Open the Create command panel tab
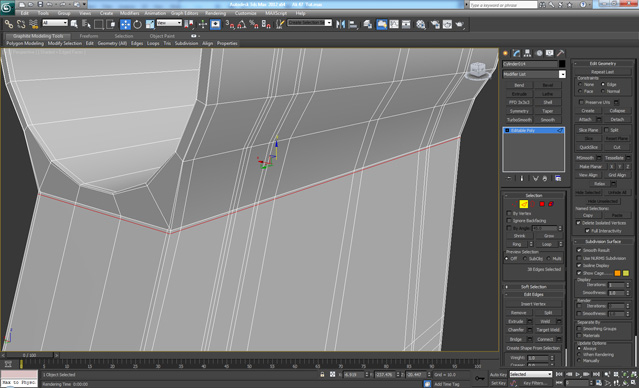 pyautogui.click(x=506, y=53)
